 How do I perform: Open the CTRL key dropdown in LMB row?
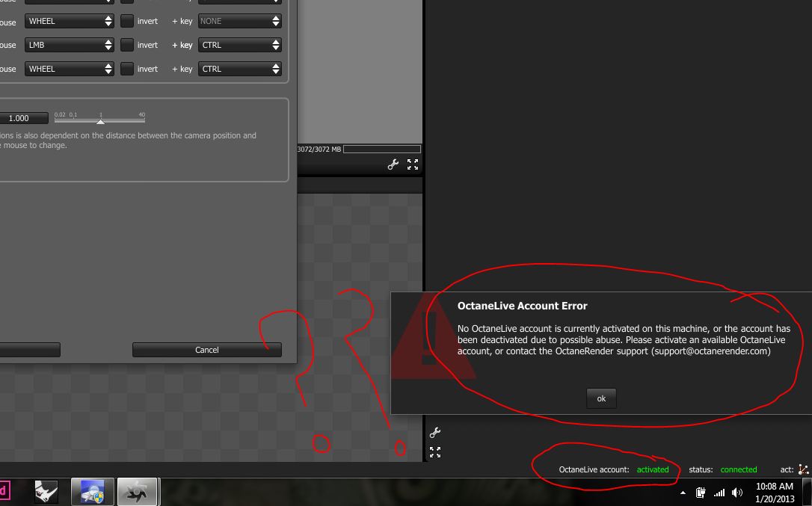pos(240,45)
